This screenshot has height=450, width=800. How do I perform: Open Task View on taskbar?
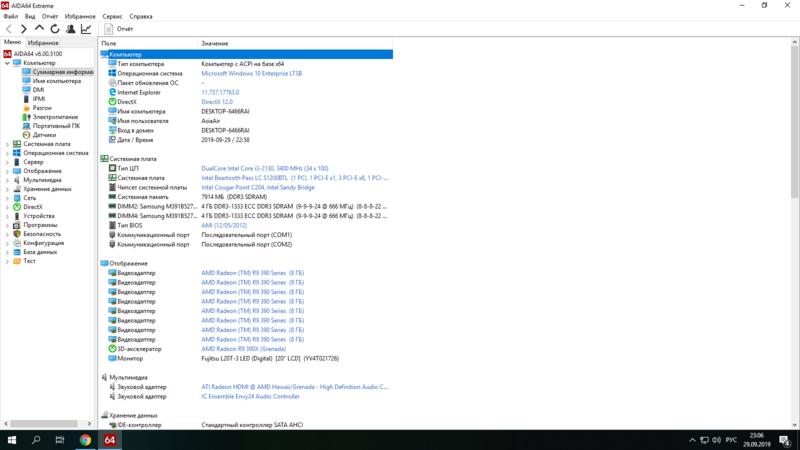coord(60,440)
